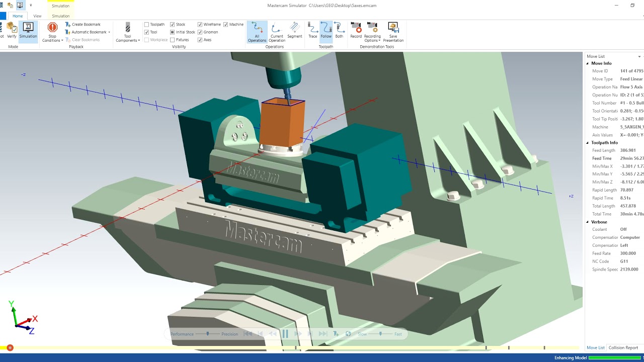Viewport: 644px width, 362px height.
Task: Click the XYZ view gnomon
Action: coord(23,318)
